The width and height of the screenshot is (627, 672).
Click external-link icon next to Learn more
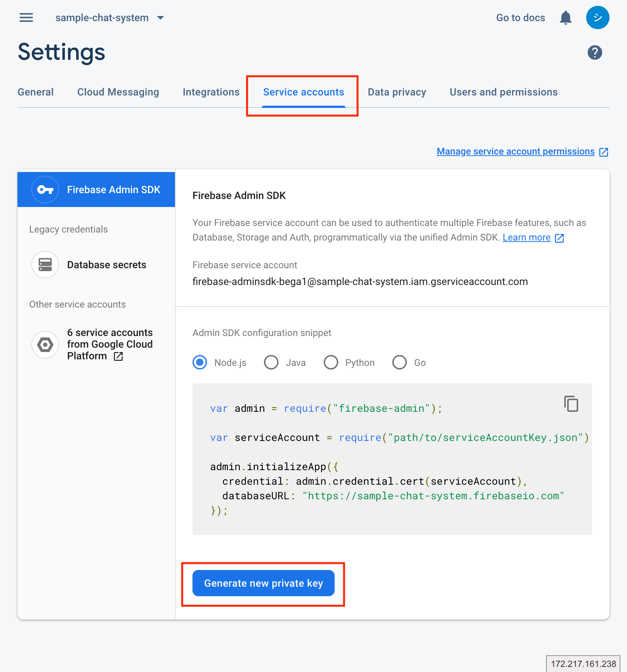pyautogui.click(x=559, y=238)
